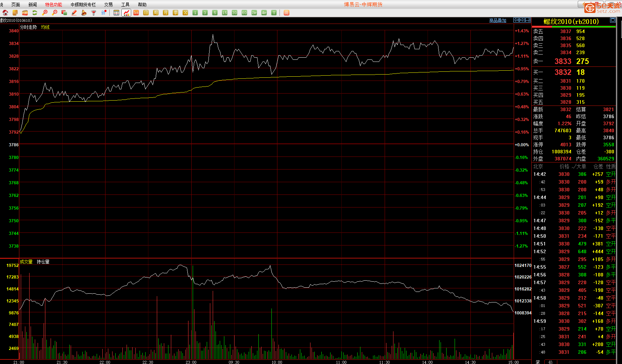Image resolution: width=622 pixels, height=364 pixels.
Task: Switch to daily 日 K-line period
Action: (x=146, y=13)
